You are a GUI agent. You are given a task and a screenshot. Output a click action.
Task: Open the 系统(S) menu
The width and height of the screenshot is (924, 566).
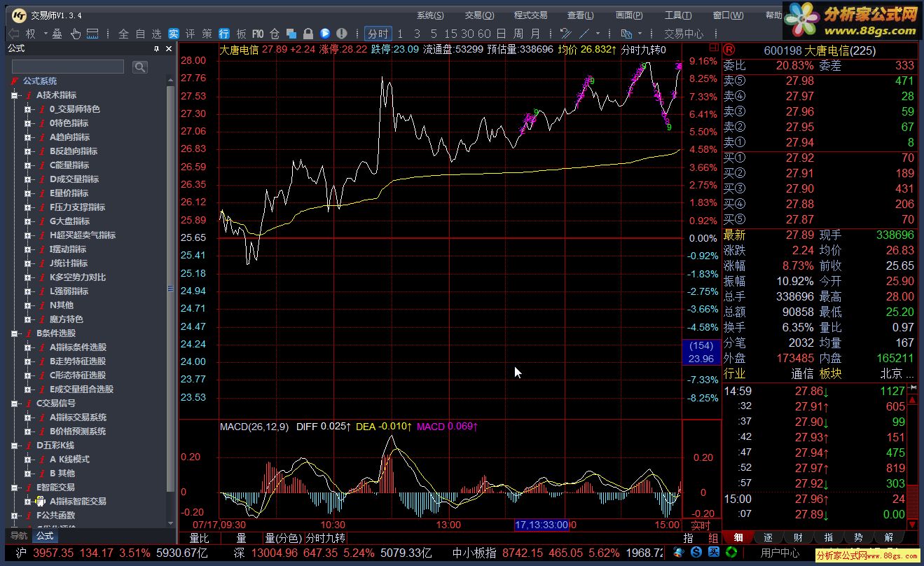pyautogui.click(x=430, y=15)
